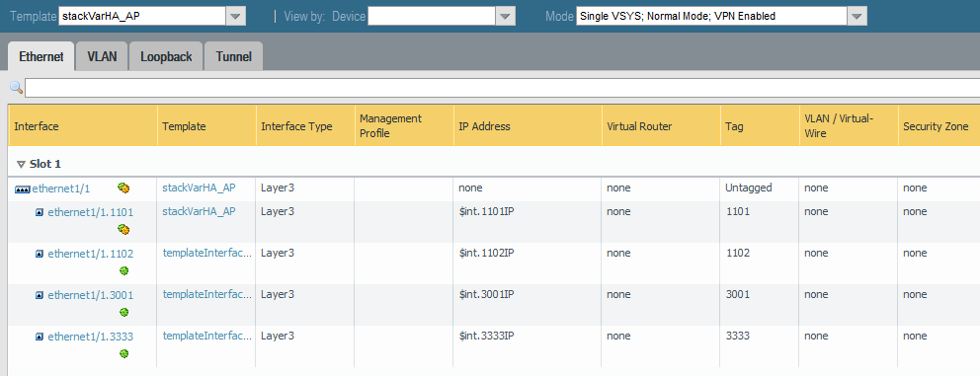980x376 pixels.
Task: Switch to the VLAN tab
Action: tap(102, 57)
